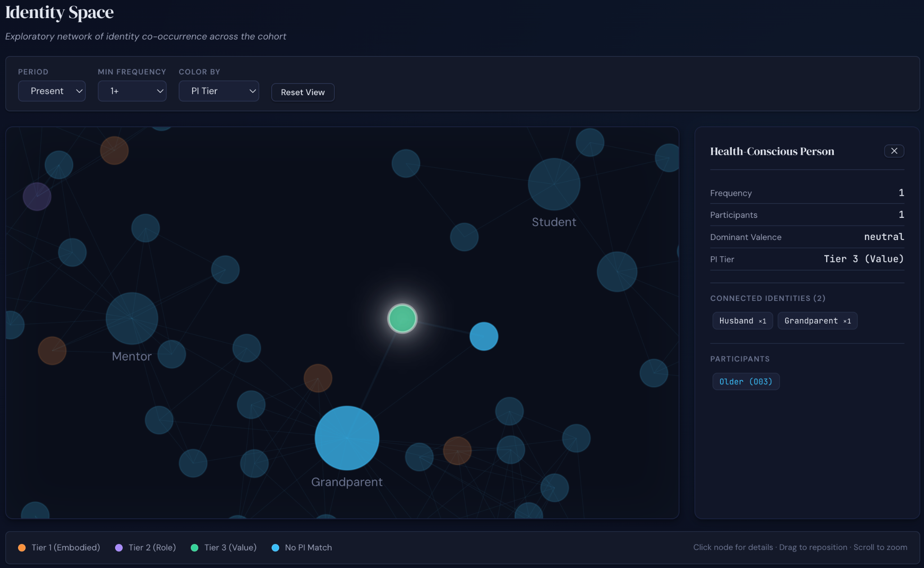Click the Tier 3 (Value) green legend dot

pyautogui.click(x=194, y=548)
